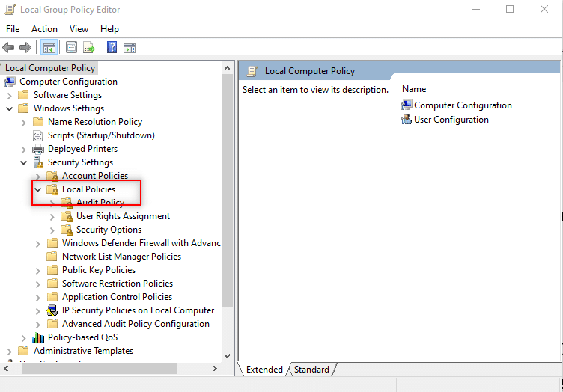This screenshot has height=392, width=563.
Task: Click tree pane horizontal scroll left arrow
Action: point(7,369)
